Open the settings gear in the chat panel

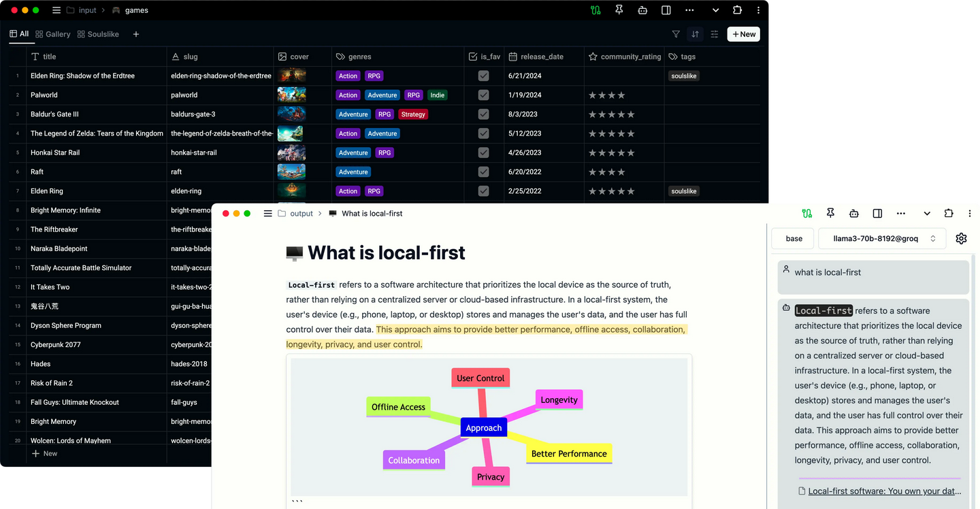pyautogui.click(x=961, y=238)
